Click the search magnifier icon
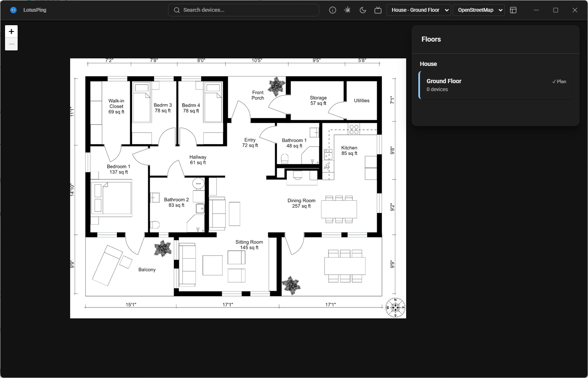 pyautogui.click(x=176, y=10)
